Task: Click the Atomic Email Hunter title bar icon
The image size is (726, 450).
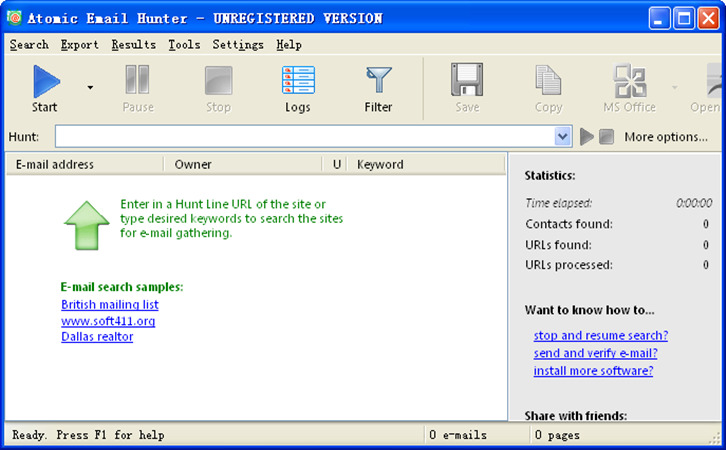Action: click(x=14, y=18)
